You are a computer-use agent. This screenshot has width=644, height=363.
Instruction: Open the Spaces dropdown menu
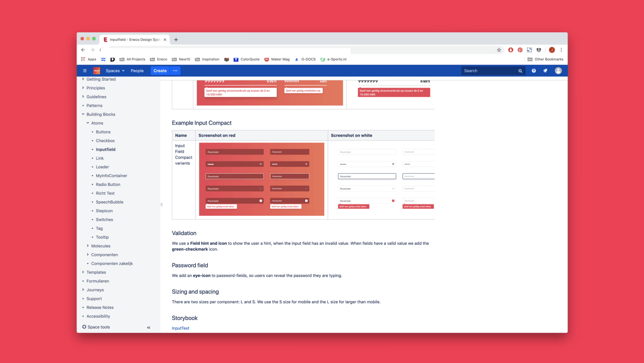[x=115, y=71]
